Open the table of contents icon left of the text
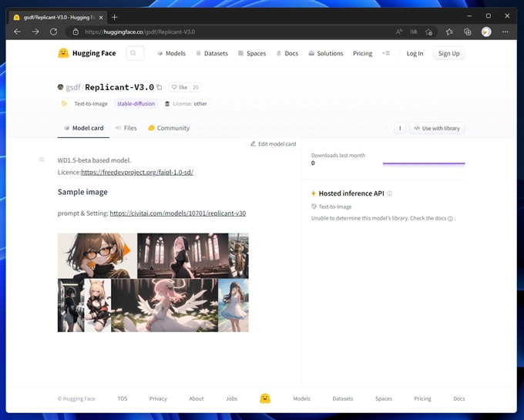 pos(42,160)
